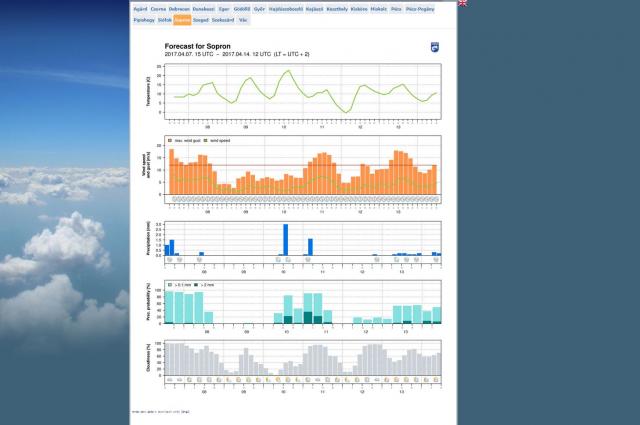Go to the Szeged forecast tab
The width and height of the screenshot is (640, 425).
click(x=200, y=20)
